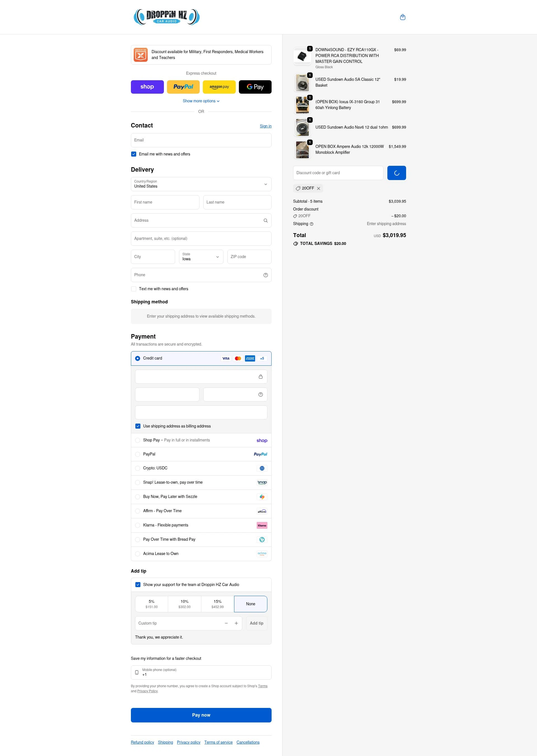Image resolution: width=537 pixels, height=756 pixels.
Task: Enable Text me with news and offers
Action: tap(134, 289)
